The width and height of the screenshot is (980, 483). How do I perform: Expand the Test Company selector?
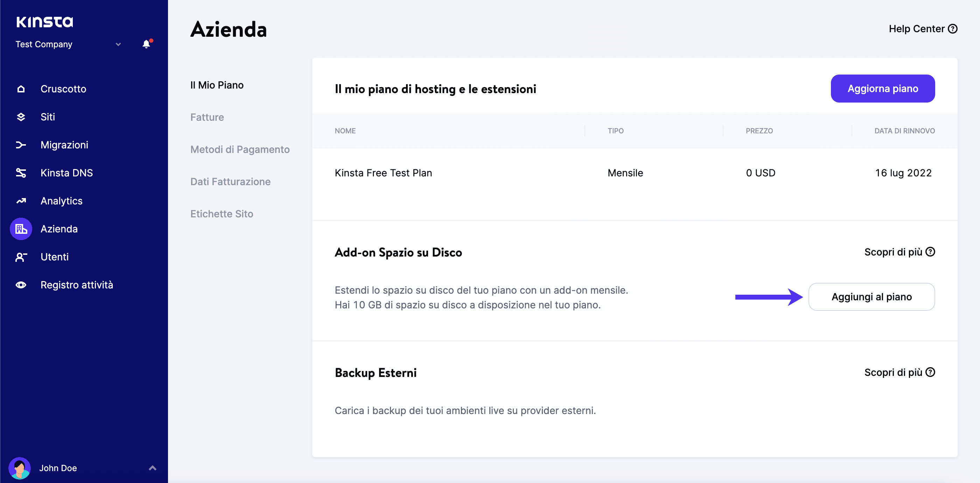pyautogui.click(x=118, y=44)
